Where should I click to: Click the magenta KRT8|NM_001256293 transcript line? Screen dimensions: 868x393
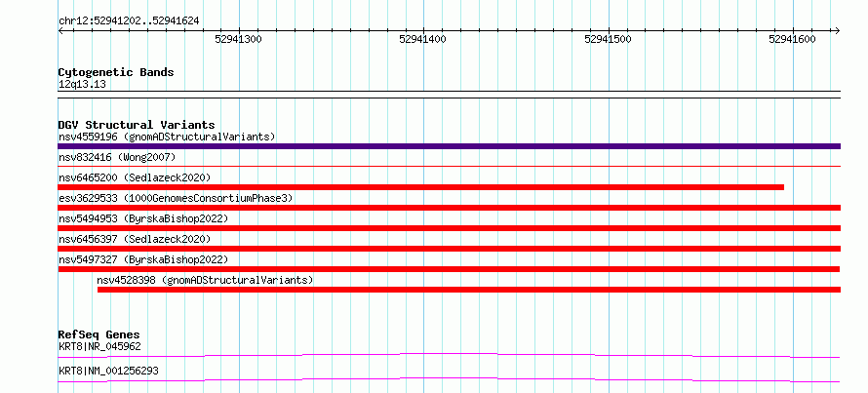(449, 379)
